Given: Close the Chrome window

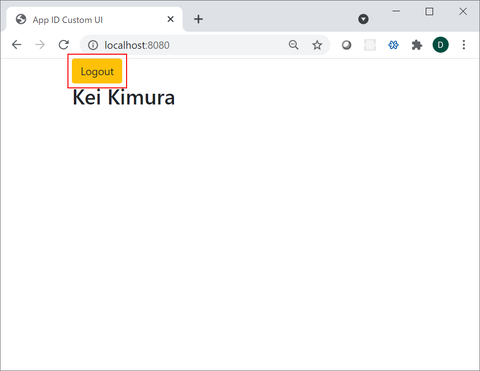Looking at the screenshot, I should pos(463,11).
